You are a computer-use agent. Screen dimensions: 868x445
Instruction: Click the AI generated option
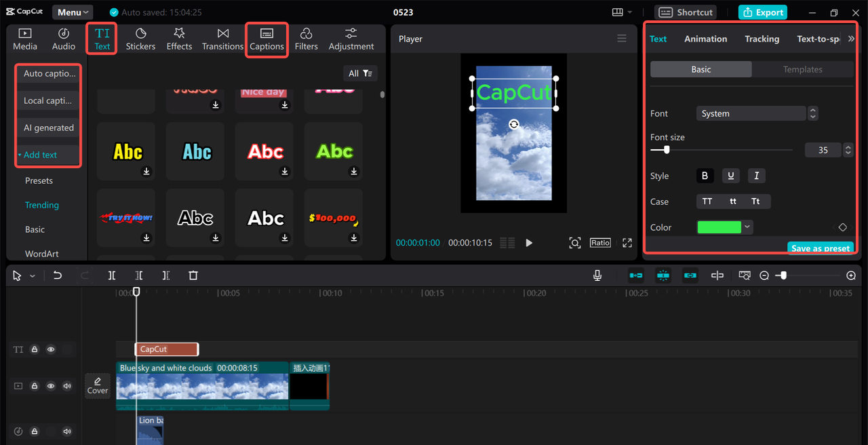pos(49,128)
